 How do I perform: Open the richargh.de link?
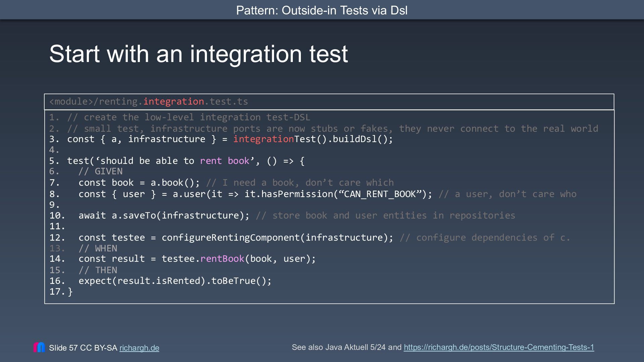click(x=139, y=348)
